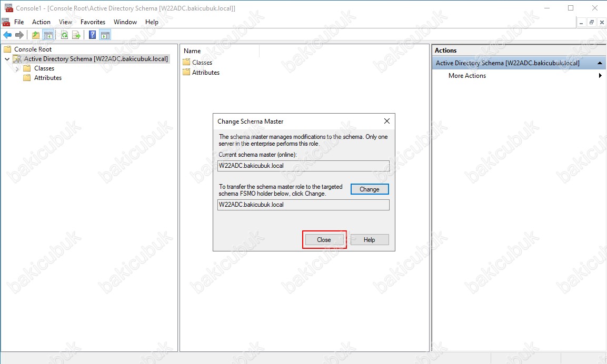The height and width of the screenshot is (364, 607).
Task: Click the Active Directory Schema snap-in icon
Action: (x=17, y=59)
